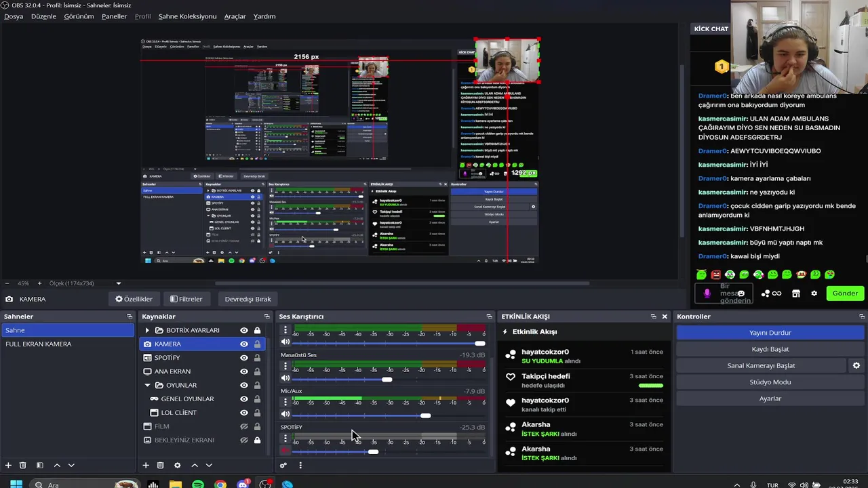Hide the SPOTİFY source
The width and height of the screenshot is (868, 488).
click(244, 357)
